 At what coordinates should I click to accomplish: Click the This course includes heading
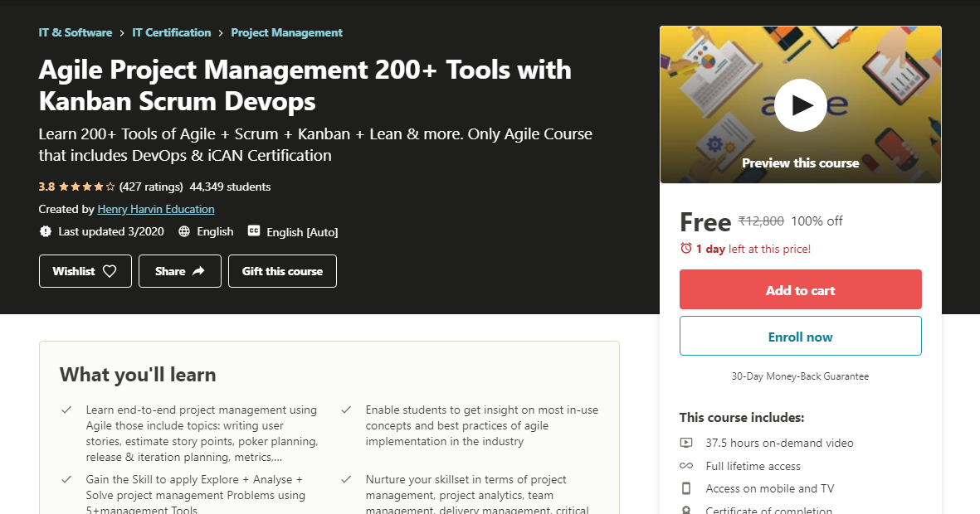coord(742,417)
